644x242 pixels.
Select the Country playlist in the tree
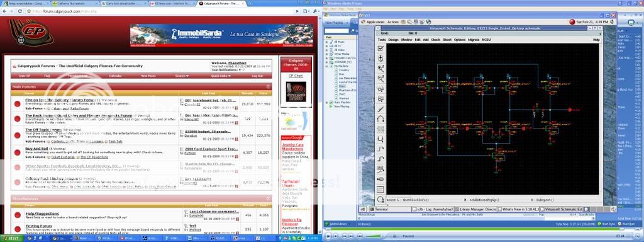coord(343,70)
